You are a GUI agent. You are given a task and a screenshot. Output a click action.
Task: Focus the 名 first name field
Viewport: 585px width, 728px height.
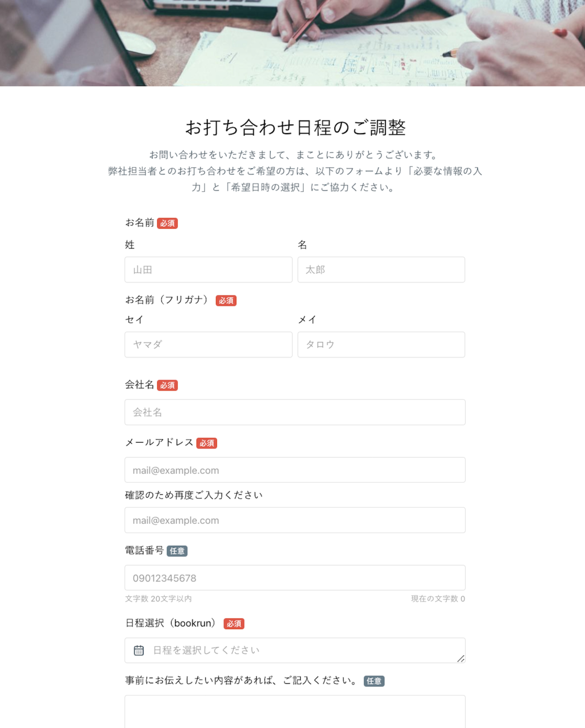381,269
